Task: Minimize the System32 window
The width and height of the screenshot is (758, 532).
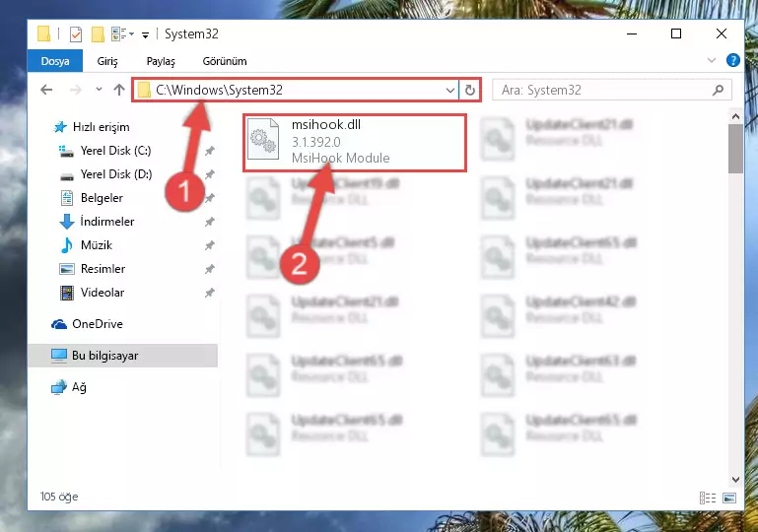Action: [x=632, y=33]
